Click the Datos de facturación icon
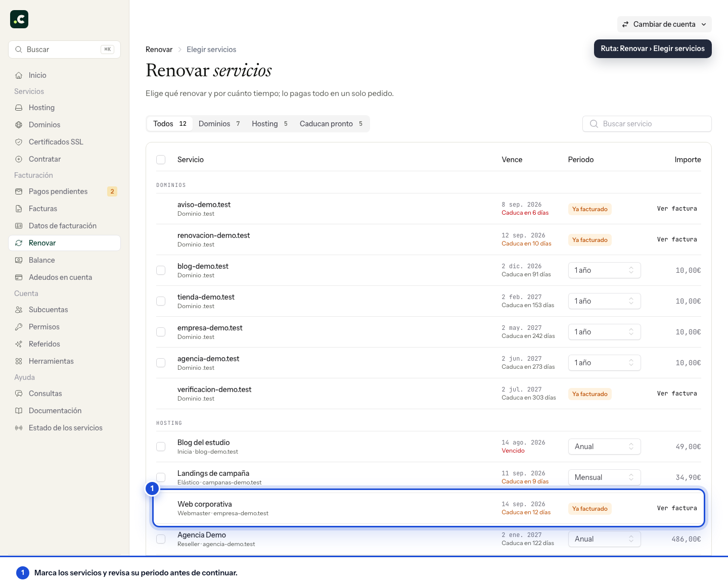The height and width of the screenshot is (588, 728). tap(19, 226)
